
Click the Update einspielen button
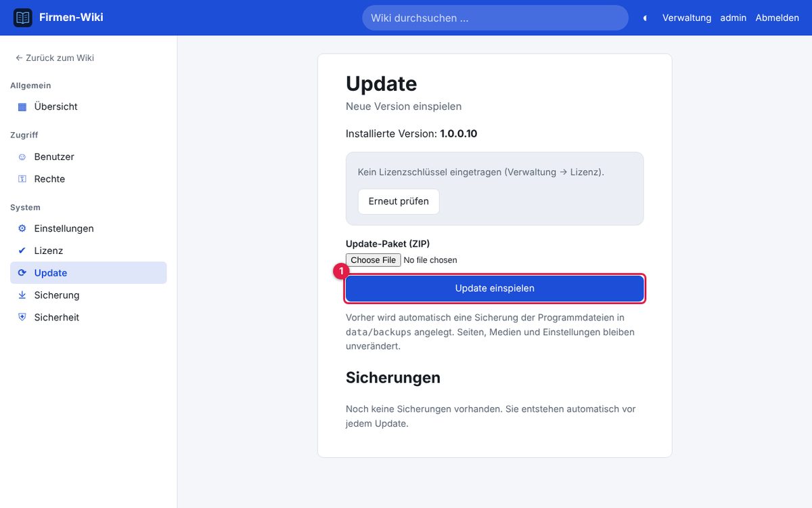pyautogui.click(x=495, y=289)
